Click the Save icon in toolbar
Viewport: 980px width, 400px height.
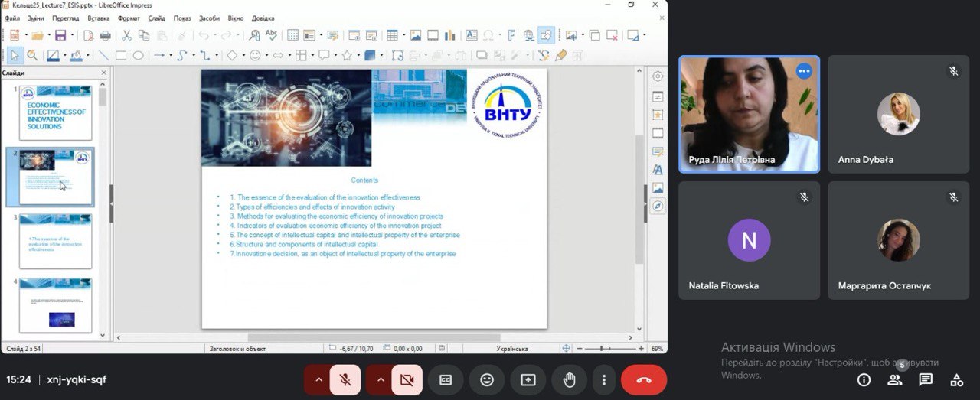click(x=60, y=35)
